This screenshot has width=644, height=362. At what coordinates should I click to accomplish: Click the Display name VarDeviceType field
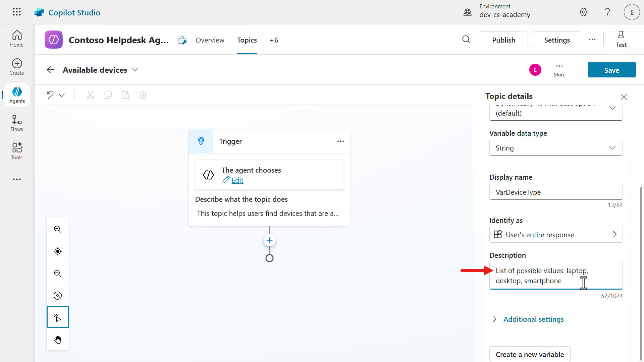pos(556,192)
